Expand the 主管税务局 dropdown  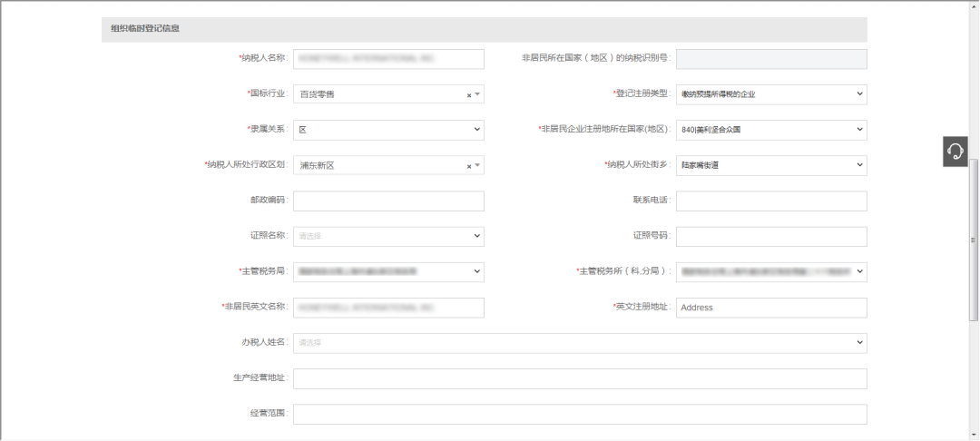pyautogui.click(x=477, y=271)
